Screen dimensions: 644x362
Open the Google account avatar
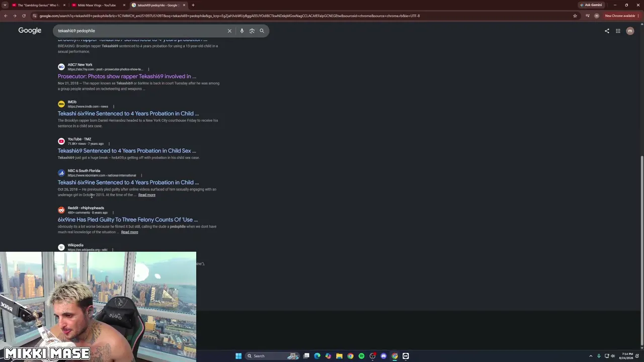630,31
